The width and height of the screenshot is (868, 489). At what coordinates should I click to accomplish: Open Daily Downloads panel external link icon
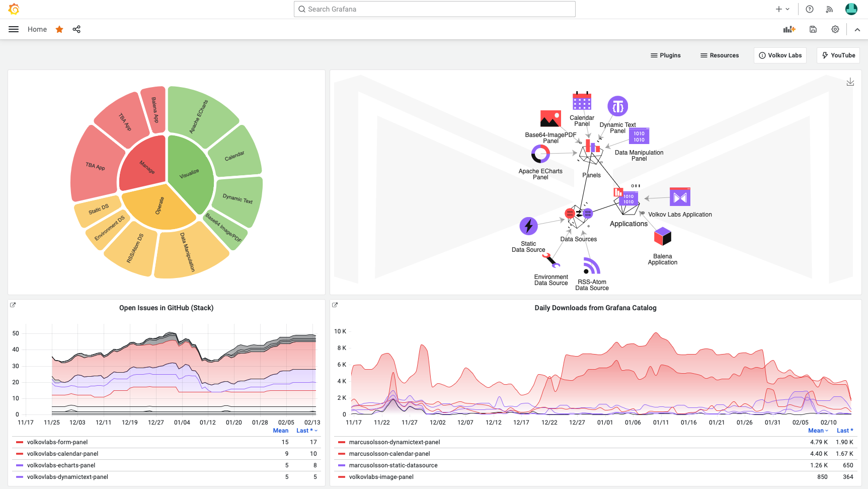point(335,305)
